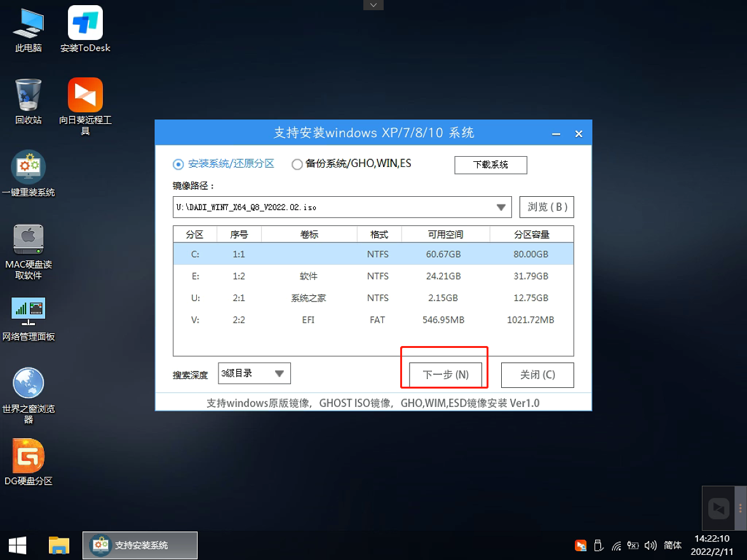The height and width of the screenshot is (560, 747).
Task: Select the U: 系统之家 partition row
Action: click(373, 298)
